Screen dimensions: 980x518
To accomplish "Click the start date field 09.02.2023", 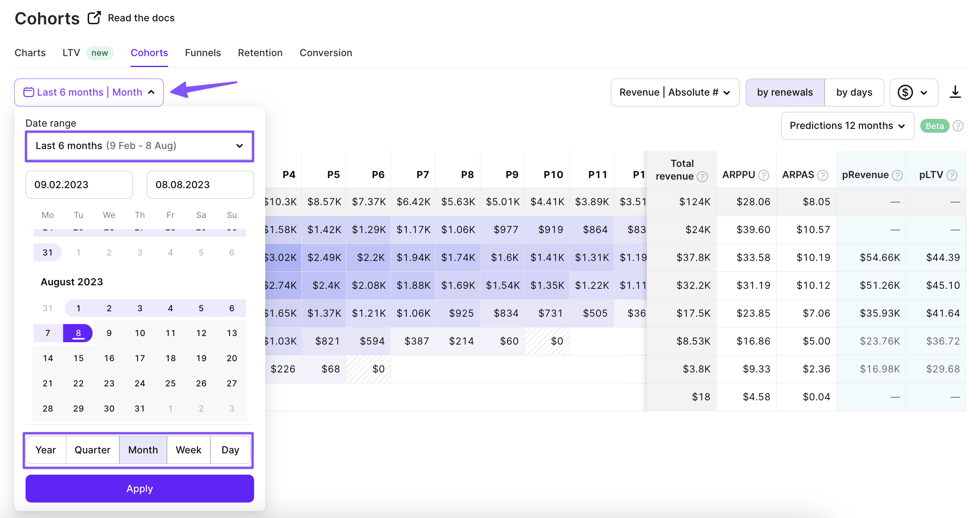I will point(79,185).
